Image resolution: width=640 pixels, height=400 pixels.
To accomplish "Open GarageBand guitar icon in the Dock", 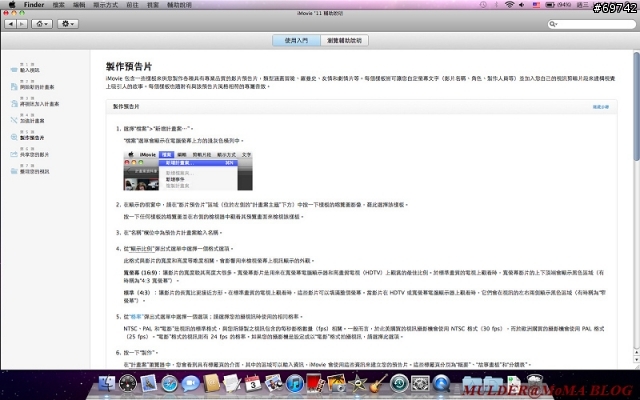I will pos(378,384).
